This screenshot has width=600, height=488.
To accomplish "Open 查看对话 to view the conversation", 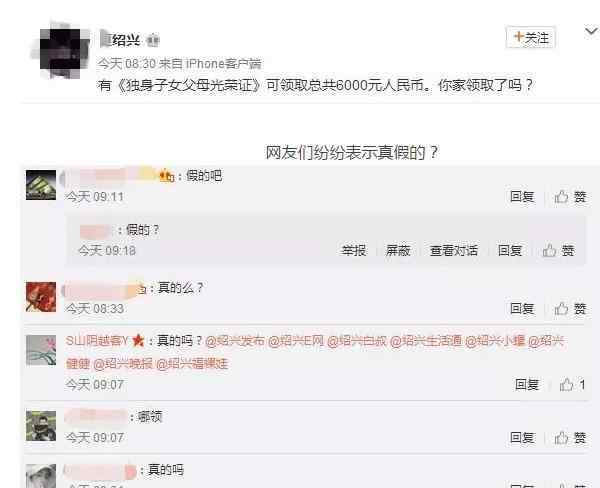I will click(454, 251).
